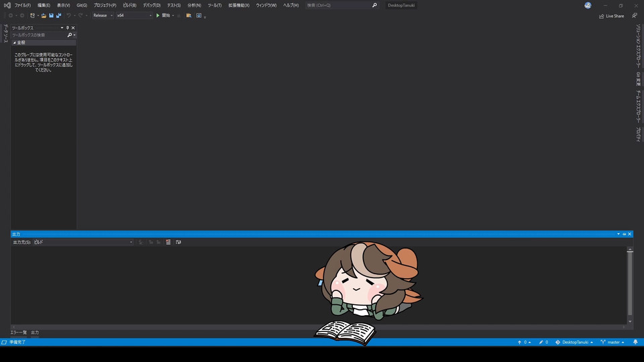The width and height of the screenshot is (644, 362).
Task: Open the ファイル(F) menu
Action: click(23, 5)
